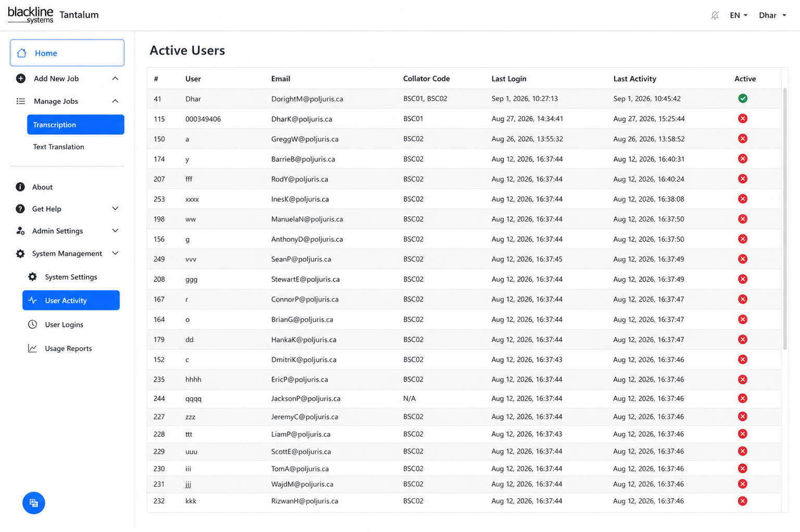
Task: Click the Add New Job plus icon
Action: click(x=21, y=79)
